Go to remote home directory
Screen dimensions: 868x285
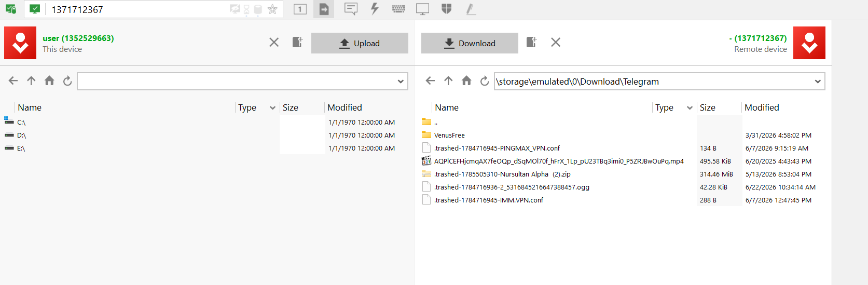click(466, 80)
